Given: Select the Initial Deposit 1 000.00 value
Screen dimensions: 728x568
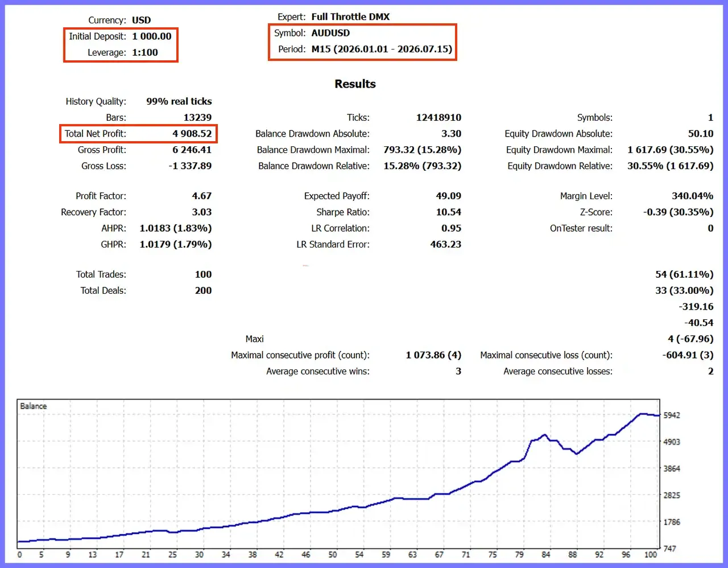Looking at the screenshot, I should pyautogui.click(x=152, y=36).
